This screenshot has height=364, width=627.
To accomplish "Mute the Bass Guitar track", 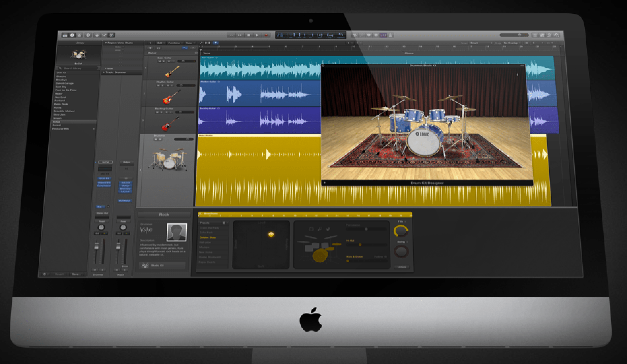I will pyautogui.click(x=160, y=61).
